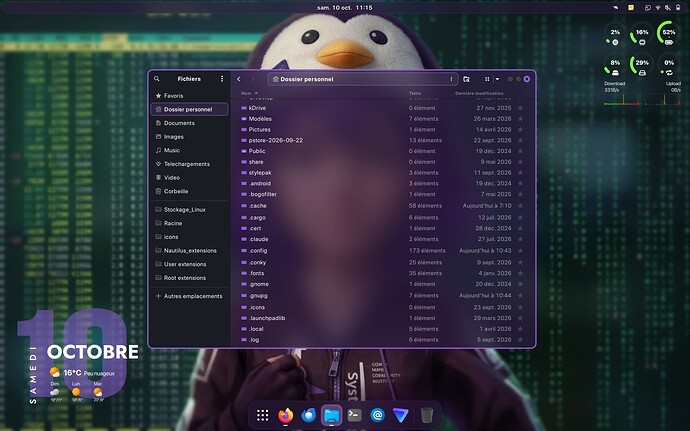Click Autres emplacements

[x=190, y=296]
